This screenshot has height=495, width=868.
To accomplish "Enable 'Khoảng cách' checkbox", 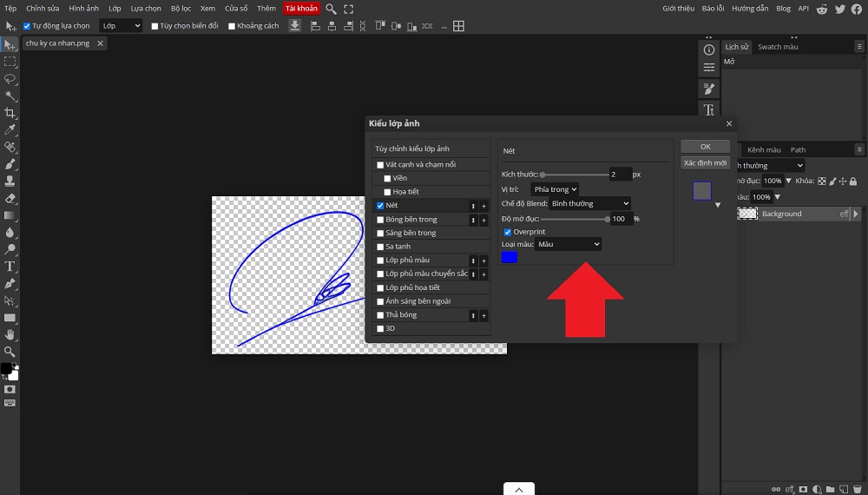I will [232, 26].
